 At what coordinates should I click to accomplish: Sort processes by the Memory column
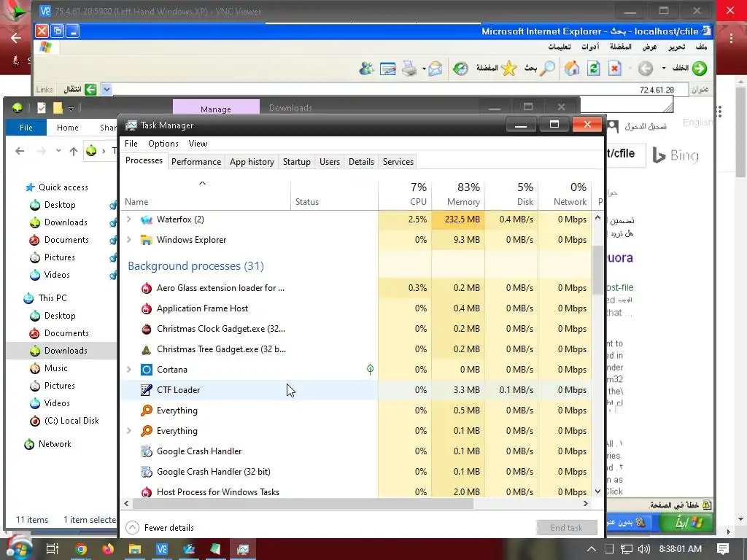point(458,194)
